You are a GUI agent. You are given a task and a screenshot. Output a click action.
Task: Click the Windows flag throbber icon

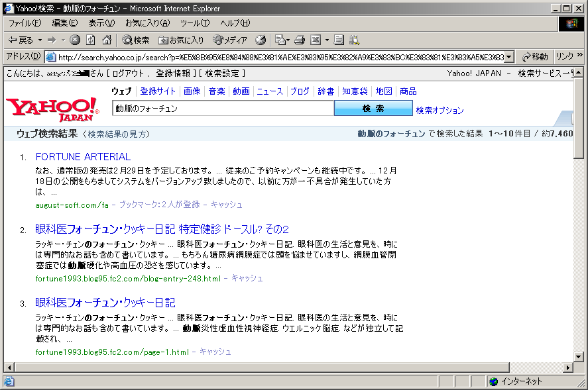click(x=571, y=24)
